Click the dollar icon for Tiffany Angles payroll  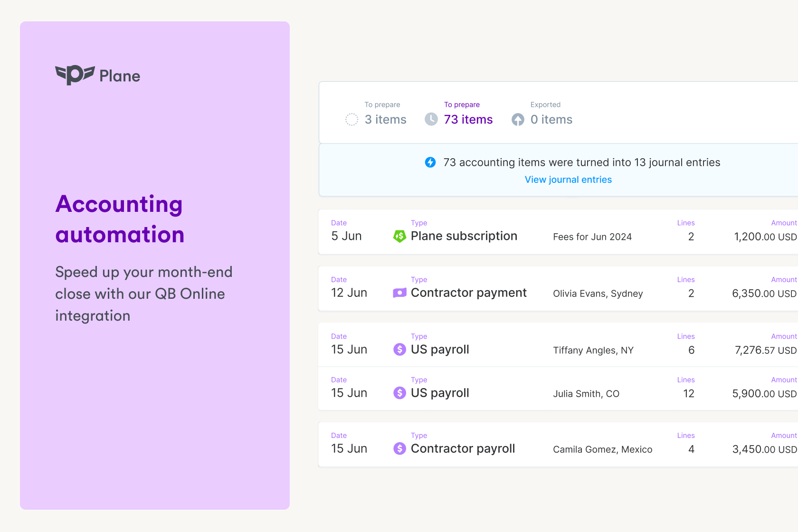pyautogui.click(x=399, y=350)
